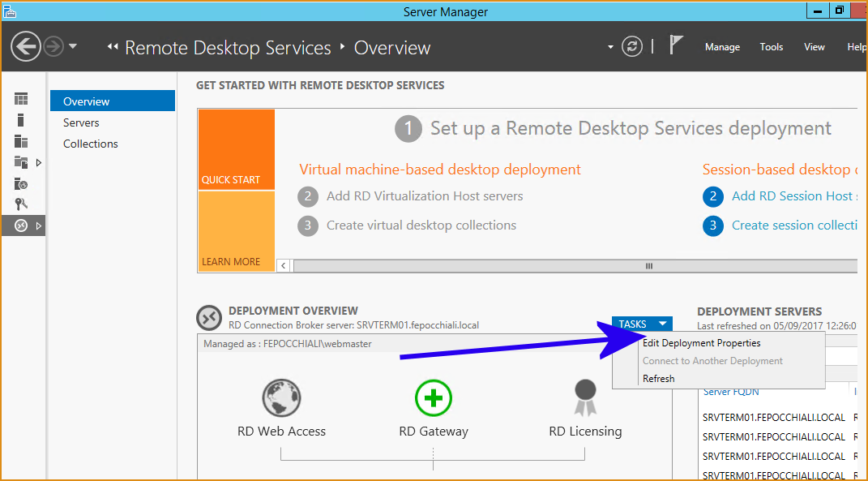Select the key-shaped role icon in the sidebar

21,204
